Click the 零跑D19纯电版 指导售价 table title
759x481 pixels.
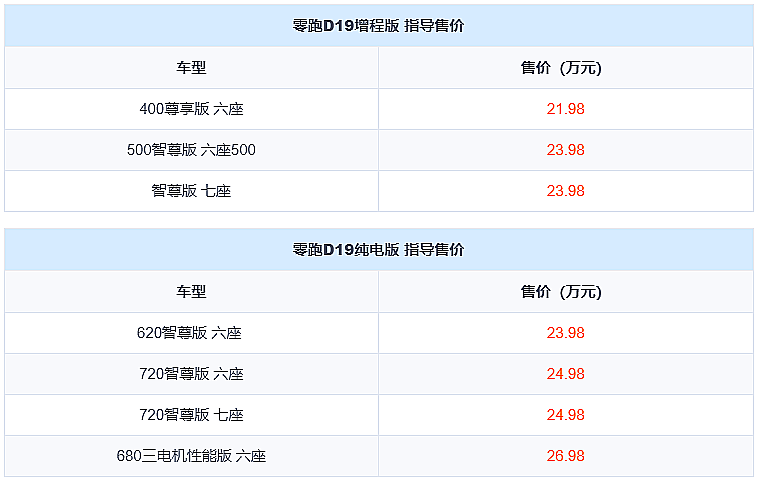pyautogui.click(x=378, y=250)
